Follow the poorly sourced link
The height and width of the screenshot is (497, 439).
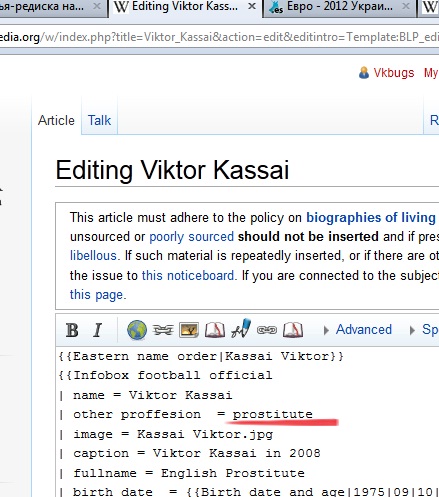point(191,237)
